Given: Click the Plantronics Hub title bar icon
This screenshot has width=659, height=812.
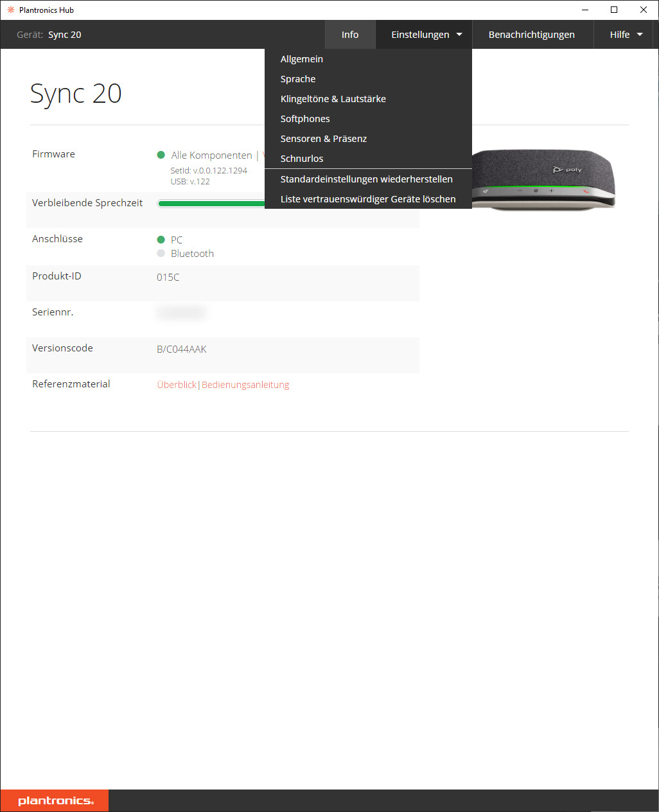Looking at the screenshot, I should click(x=10, y=10).
